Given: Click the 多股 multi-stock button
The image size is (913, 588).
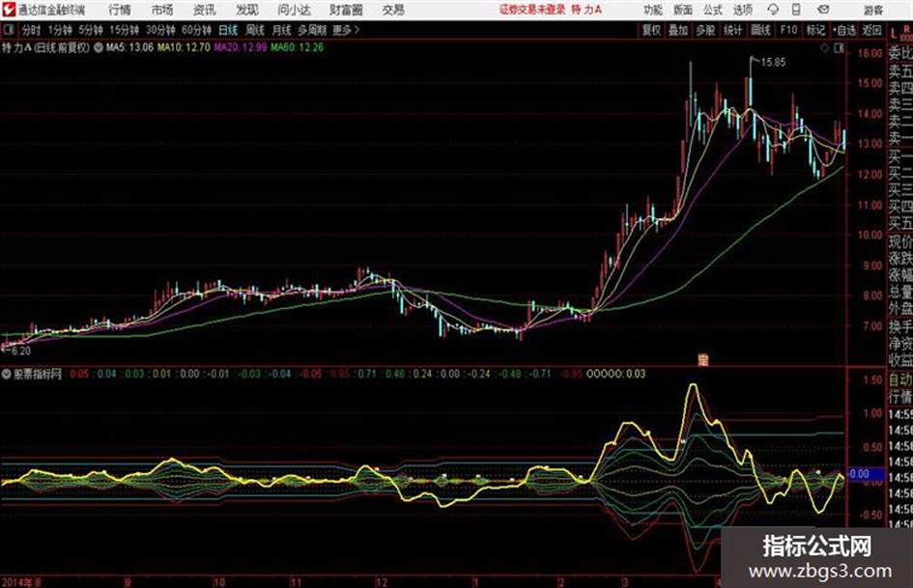Looking at the screenshot, I should (x=705, y=30).
